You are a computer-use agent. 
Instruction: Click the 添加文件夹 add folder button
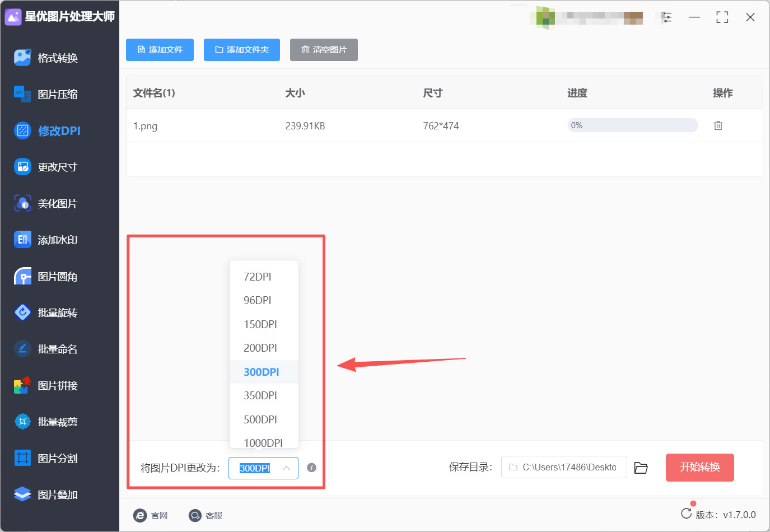click(242, 50)
